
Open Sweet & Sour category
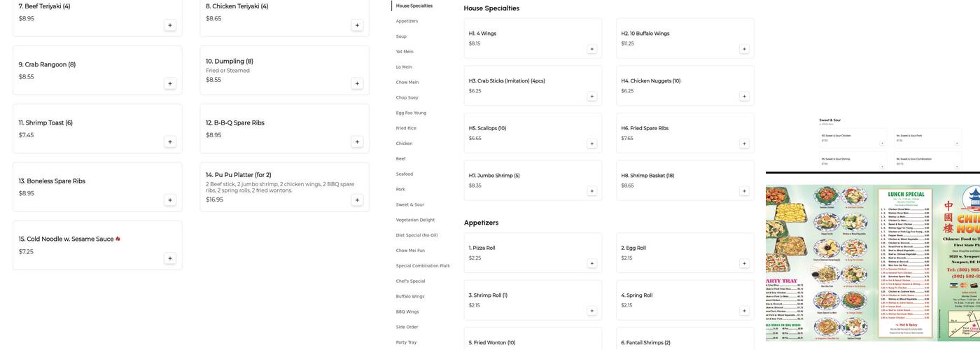(x=409, y=204)
